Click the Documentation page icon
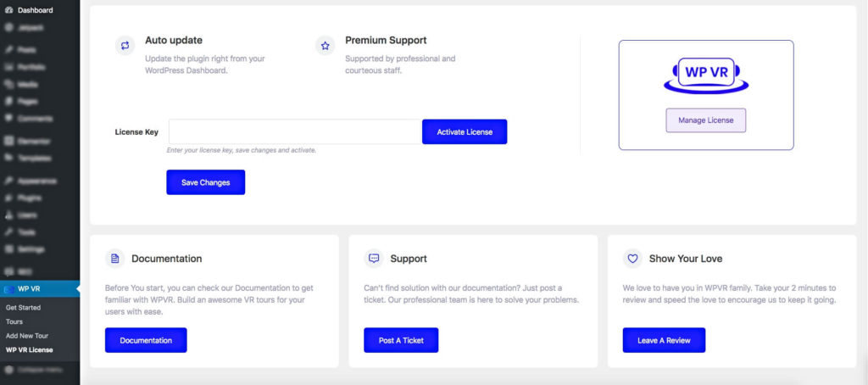Image resolution: width=868 pixels, height=385 pixels. coord(115,258)
